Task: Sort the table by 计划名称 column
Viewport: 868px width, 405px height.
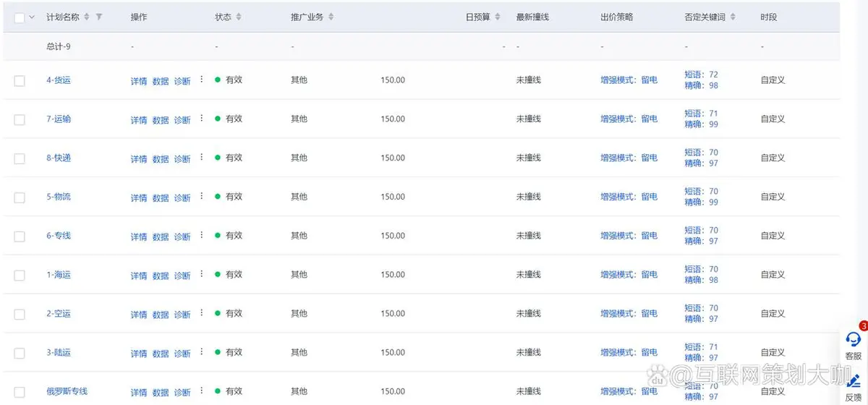Action: point(87,17)
